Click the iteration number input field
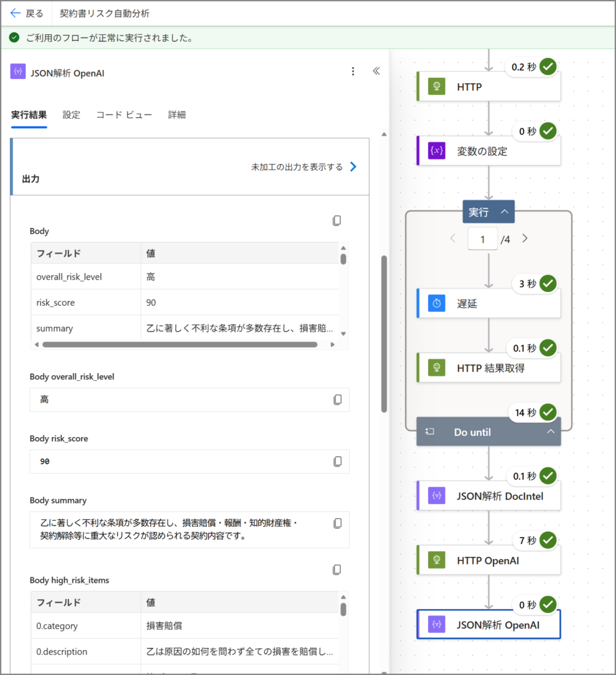Screen dimensions: 616x675 pos(482,239)
